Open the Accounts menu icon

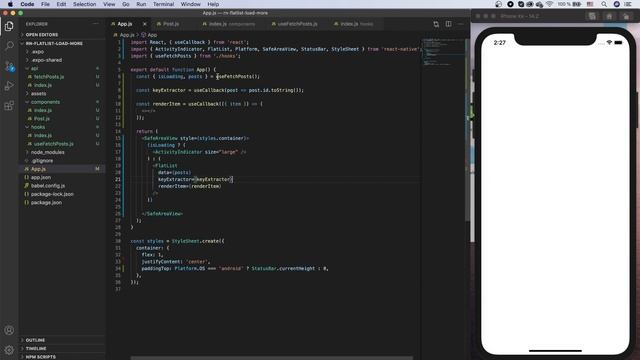[9, 330]
